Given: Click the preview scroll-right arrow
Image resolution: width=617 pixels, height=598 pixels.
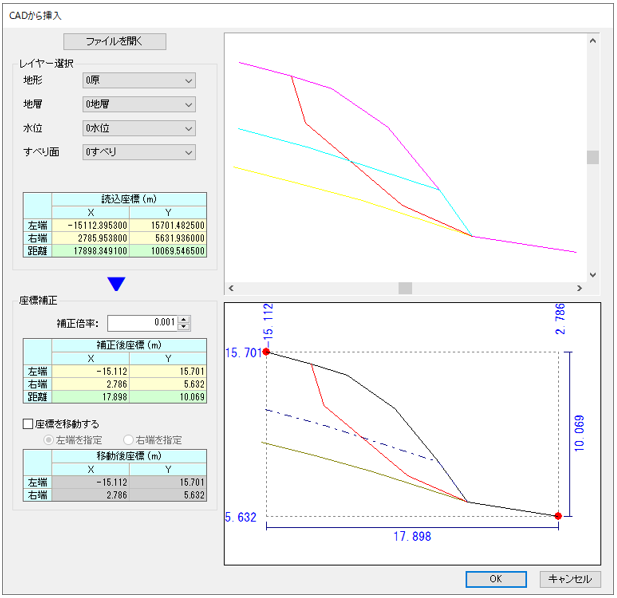Looking at the screenshot, I should pos(579,288).
